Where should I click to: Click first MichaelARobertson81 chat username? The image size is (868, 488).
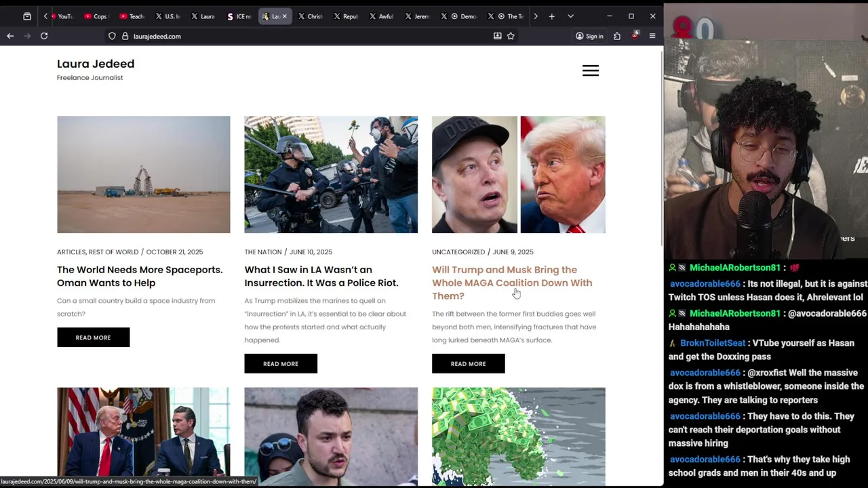click(734, 268)
